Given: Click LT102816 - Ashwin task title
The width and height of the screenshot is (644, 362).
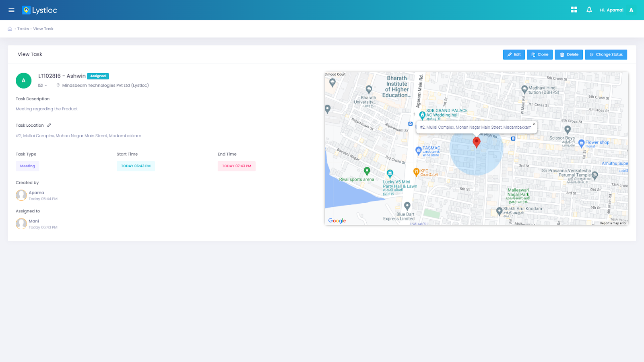Looking at the screenshot, I should click(x=62, y=76).
